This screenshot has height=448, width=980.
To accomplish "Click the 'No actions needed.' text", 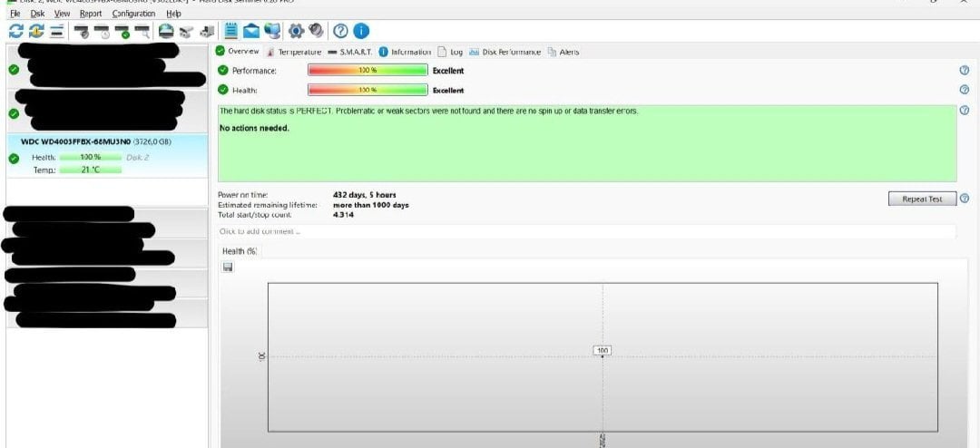I will tap(254, 128).
